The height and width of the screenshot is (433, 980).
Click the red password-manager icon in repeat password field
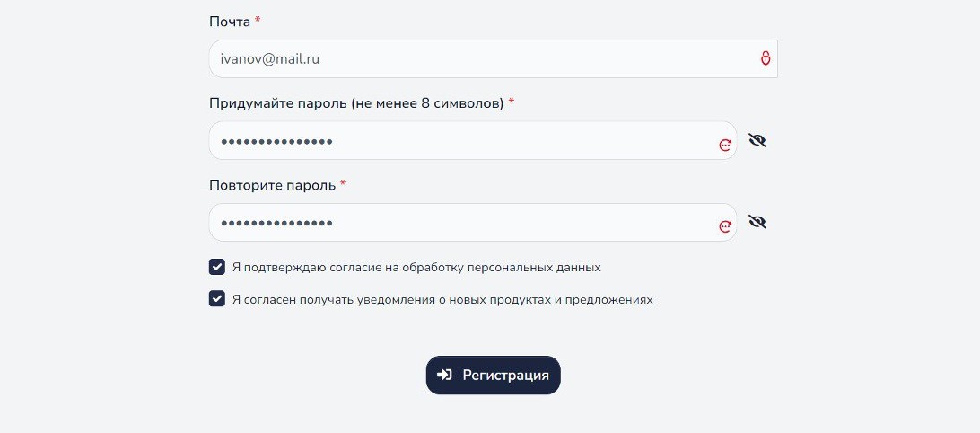pos(725,226)
